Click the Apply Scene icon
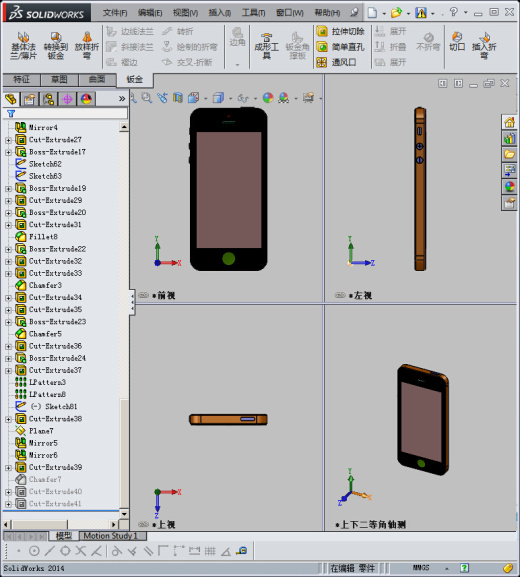 click(283, 98)
